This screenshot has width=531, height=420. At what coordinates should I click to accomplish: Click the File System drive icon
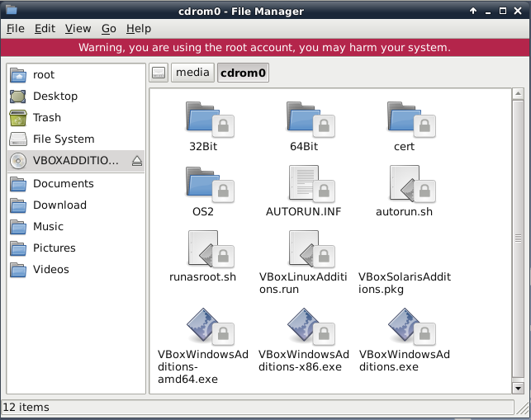(18, 139)
